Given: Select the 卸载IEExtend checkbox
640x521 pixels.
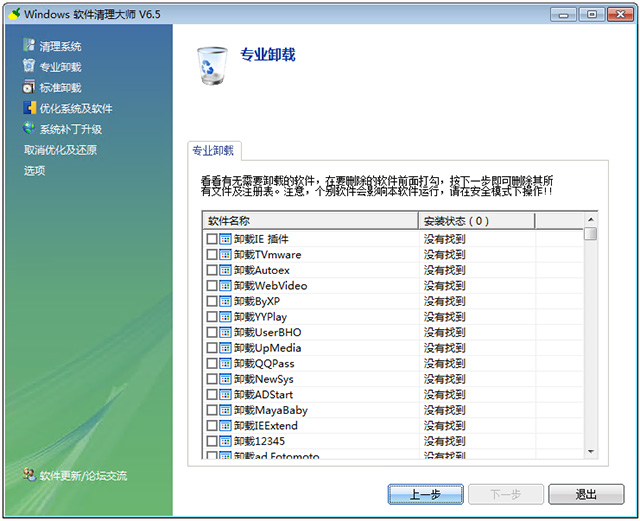Looking at the screenshot, I should pos(212,425).
